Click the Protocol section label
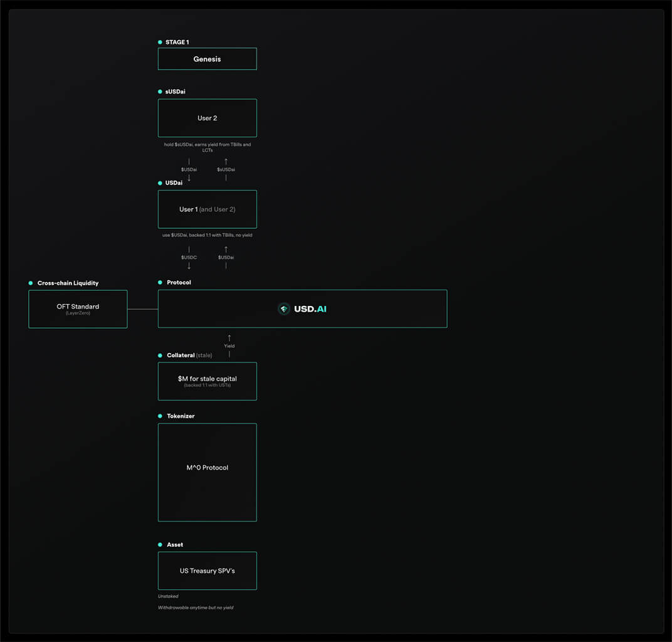 pyautogui.click(x=179, y=282)
